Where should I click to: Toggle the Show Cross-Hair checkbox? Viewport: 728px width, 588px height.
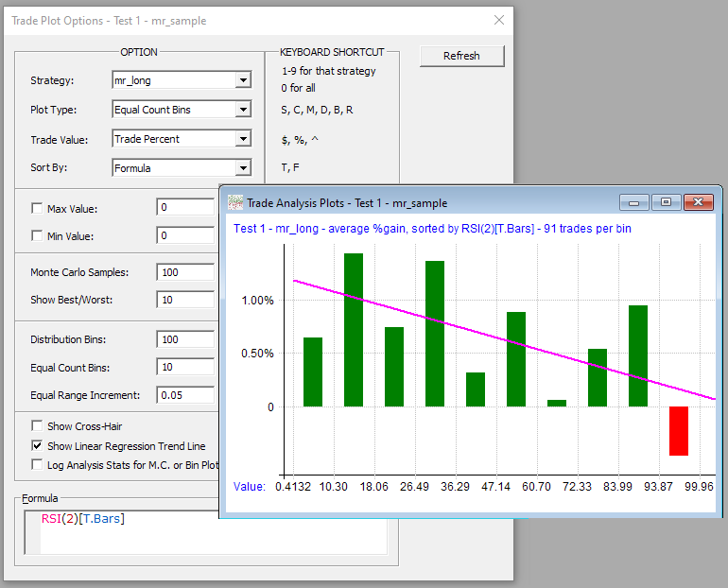click(x=38, y=426)
